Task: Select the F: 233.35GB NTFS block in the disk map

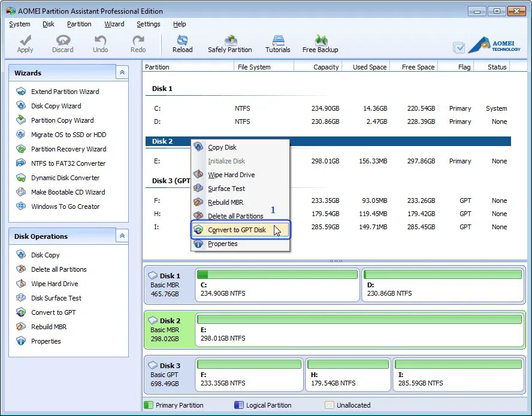Action: tap(249, 375)
